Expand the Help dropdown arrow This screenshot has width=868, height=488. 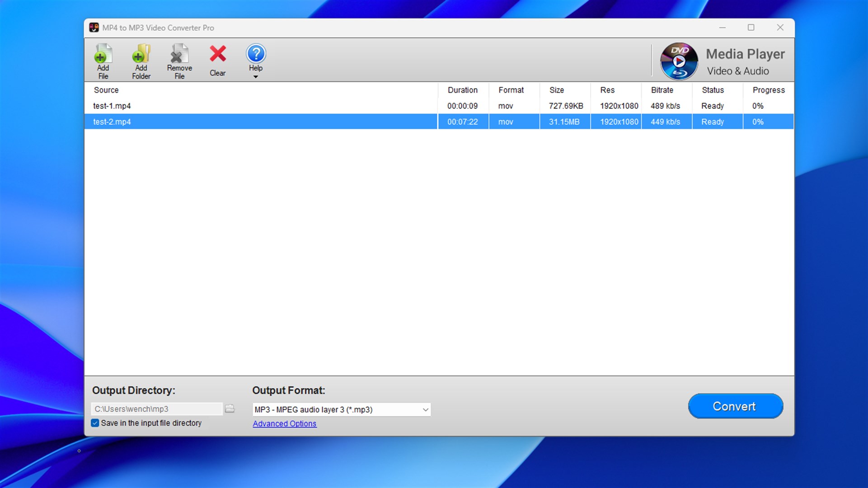point(256,77)
